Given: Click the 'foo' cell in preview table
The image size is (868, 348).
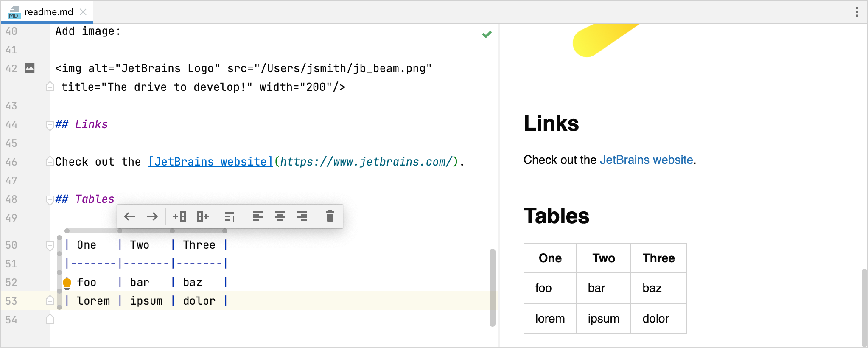Looking at the screenshot, I should click(x=550, y=288).
